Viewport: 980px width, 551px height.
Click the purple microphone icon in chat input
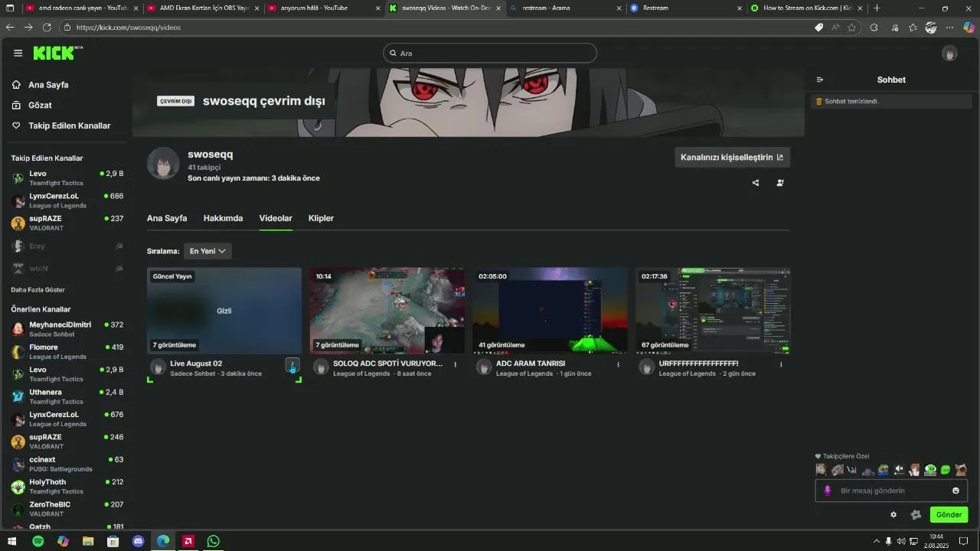[x=827, y=491]
